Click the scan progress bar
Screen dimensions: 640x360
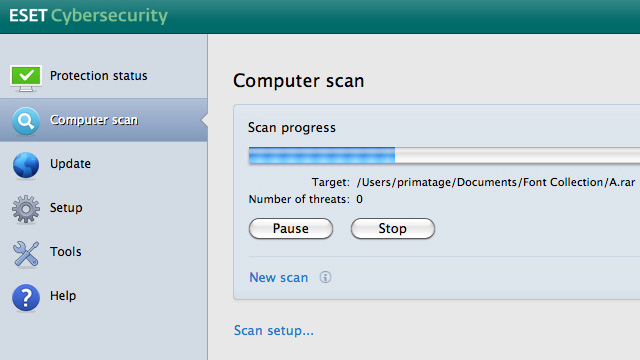444,156
